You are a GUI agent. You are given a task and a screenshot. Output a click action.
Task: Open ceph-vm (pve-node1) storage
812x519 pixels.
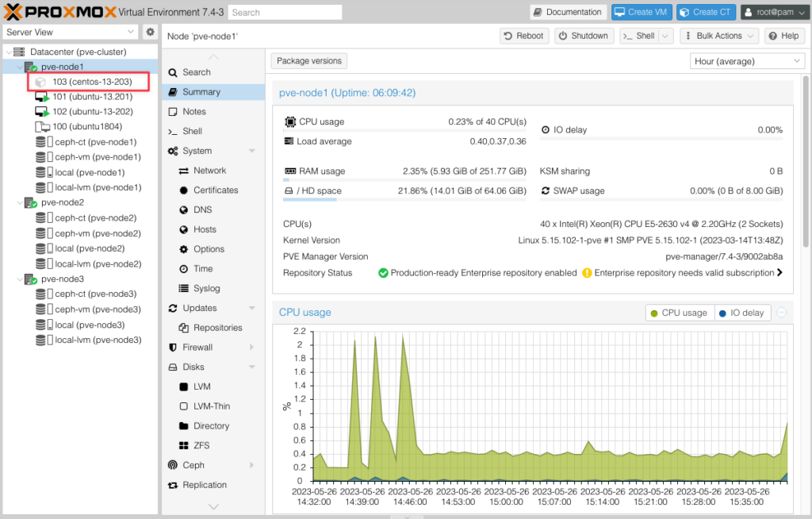(98, 157)
